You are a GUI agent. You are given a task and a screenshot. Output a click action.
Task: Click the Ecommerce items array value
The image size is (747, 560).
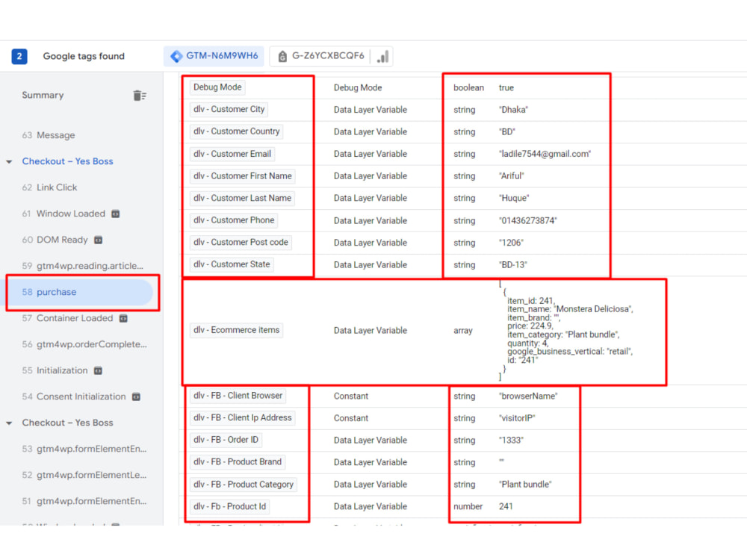[x=565, y=331]
